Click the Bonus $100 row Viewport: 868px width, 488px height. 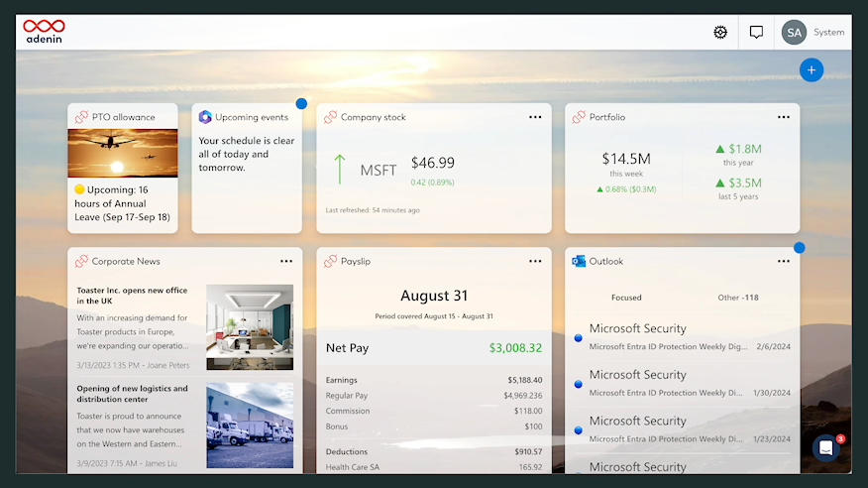tap(434, 427)
